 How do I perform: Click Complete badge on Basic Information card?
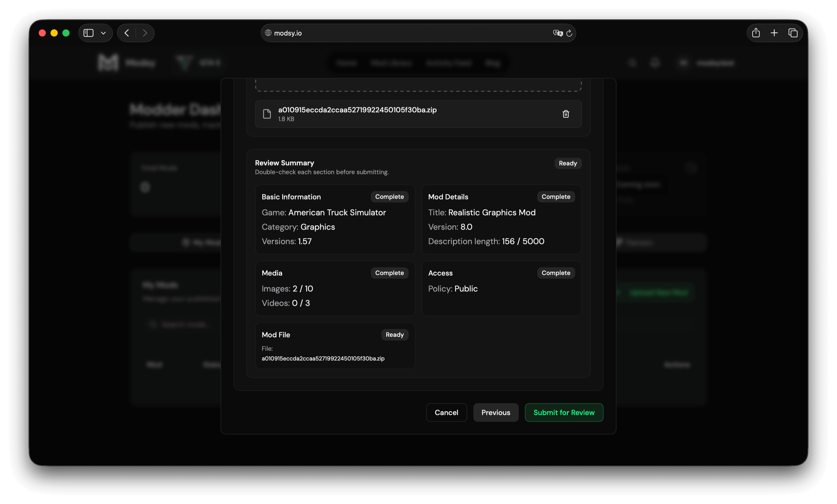[x=389, y=197]
